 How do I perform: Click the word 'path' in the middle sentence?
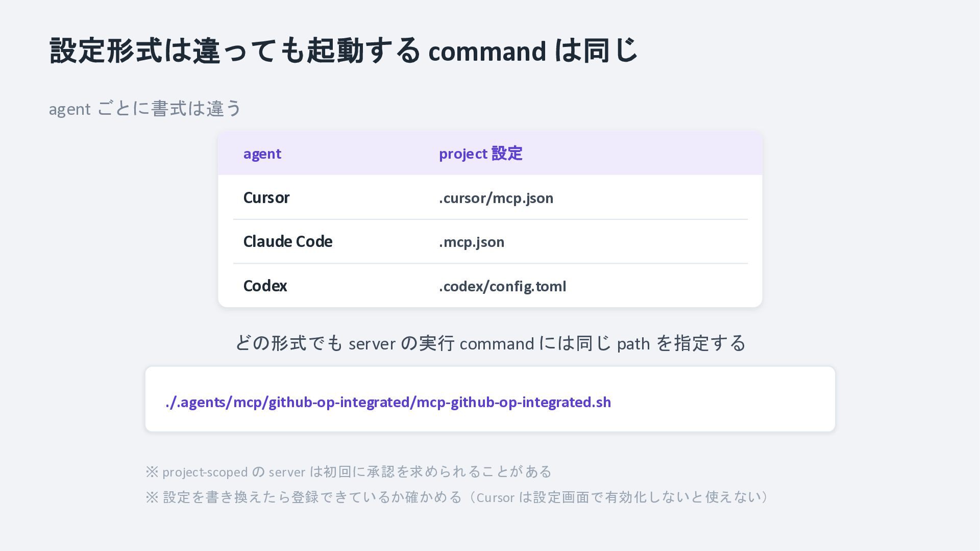633,344
